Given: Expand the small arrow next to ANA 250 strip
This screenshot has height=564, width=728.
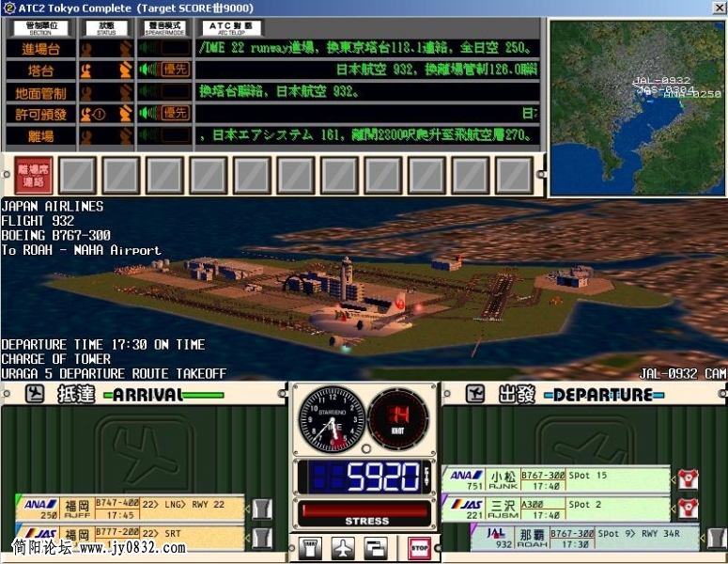Looking at the screenshot, I should click(247, 509).
